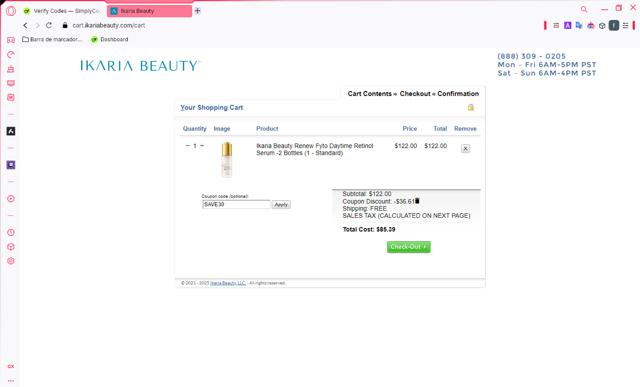Open the Ikaria Beauty LLC footer link
Image resolution: width=640 pixels, height=387 pixels.
coord(228,283)
